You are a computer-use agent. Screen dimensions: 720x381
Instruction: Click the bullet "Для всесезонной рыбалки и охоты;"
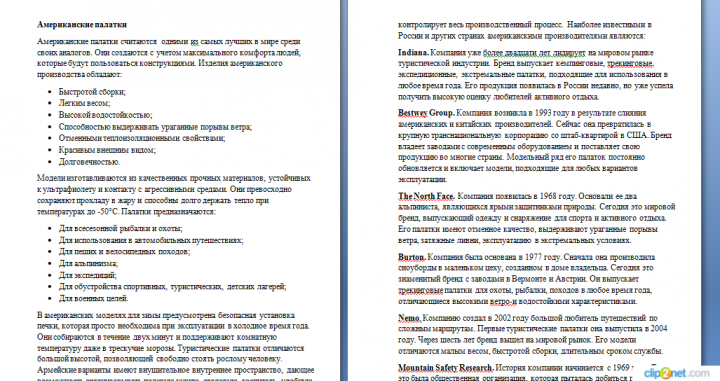coord(121,229)
